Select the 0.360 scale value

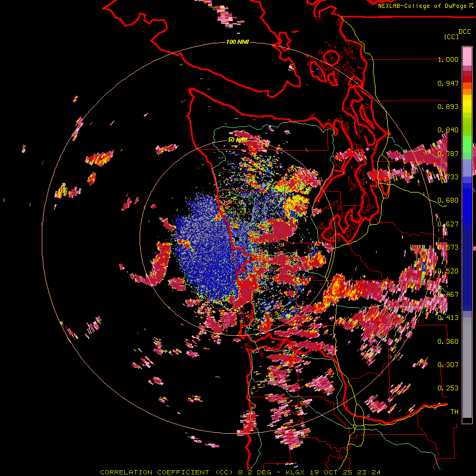(448, 342)
